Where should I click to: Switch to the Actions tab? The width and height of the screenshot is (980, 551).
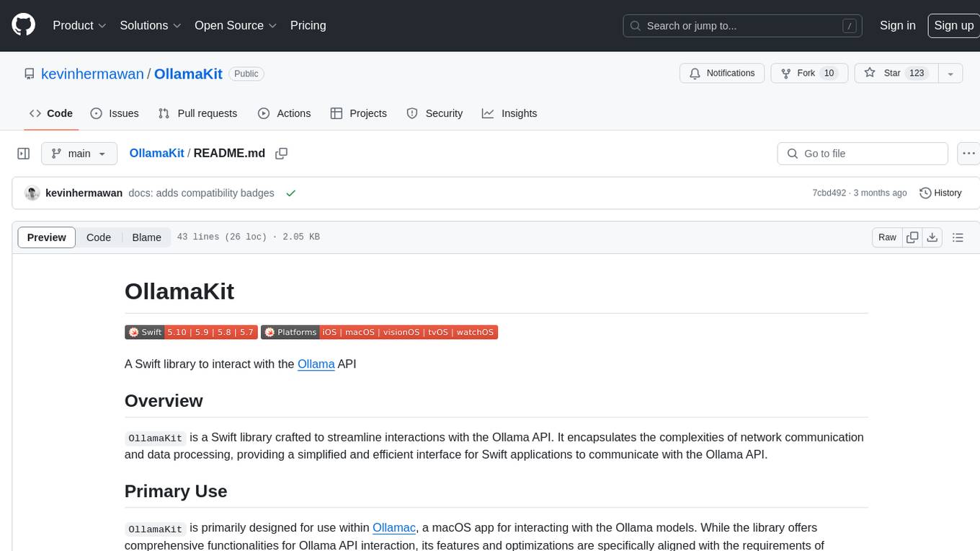coord(285,113)
